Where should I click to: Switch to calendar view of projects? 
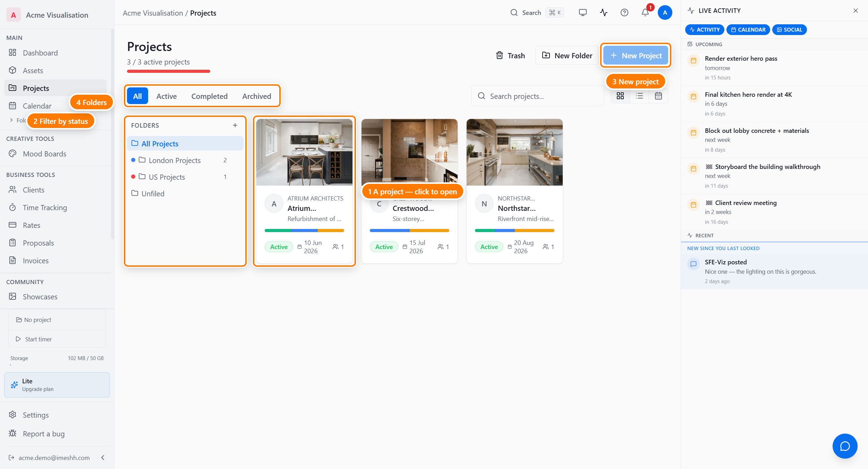[658, 96]
